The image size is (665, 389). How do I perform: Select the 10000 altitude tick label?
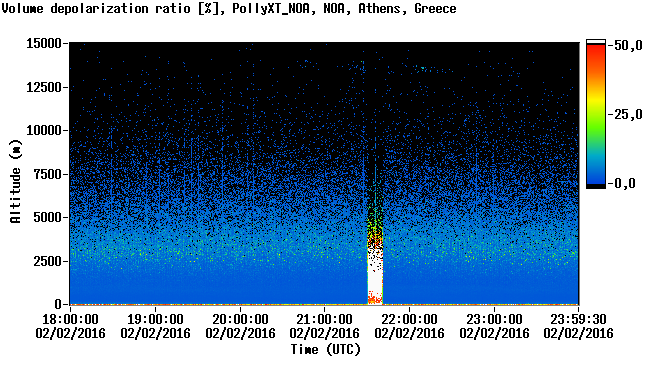pyautogui.click(x=44, y=130)
